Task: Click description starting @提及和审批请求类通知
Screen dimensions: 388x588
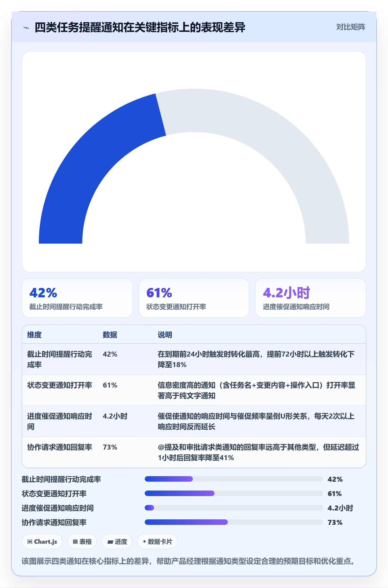Action: [258, 452]
